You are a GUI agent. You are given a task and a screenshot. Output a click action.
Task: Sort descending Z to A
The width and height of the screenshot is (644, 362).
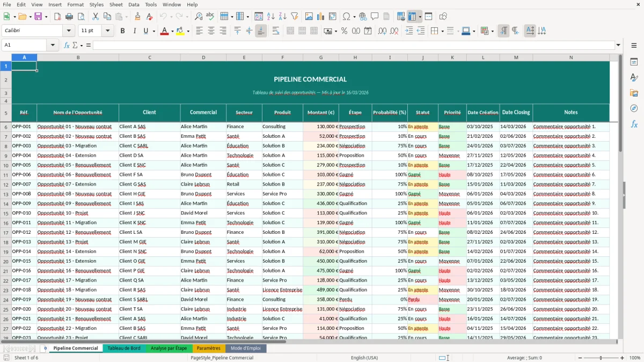pos(283,17)
